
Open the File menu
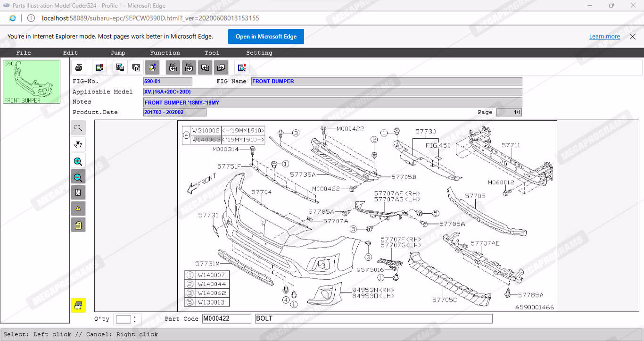pyautogui.click(x=23, y=53)
